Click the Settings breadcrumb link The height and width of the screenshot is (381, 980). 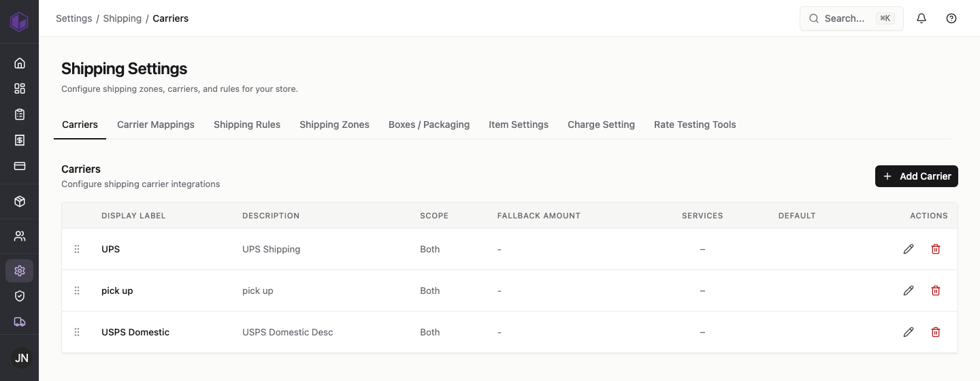[x=73, y=18]
